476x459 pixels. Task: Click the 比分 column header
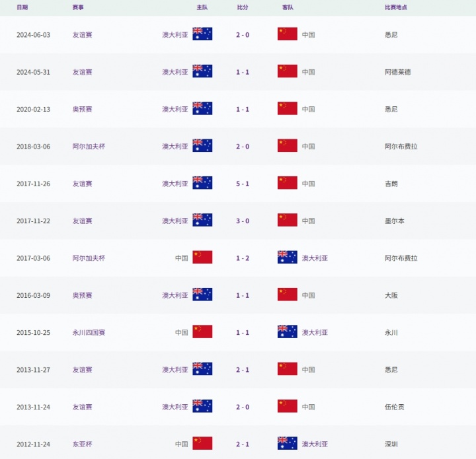[243, 7]
